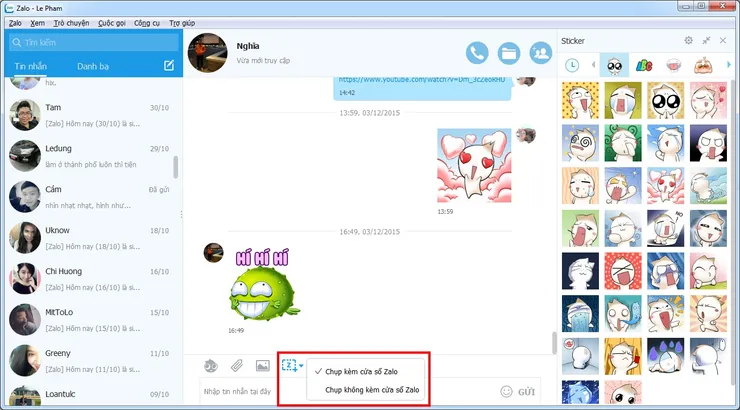
Task: Open the conversation with Uknow
Action: (x=93, y=238)
